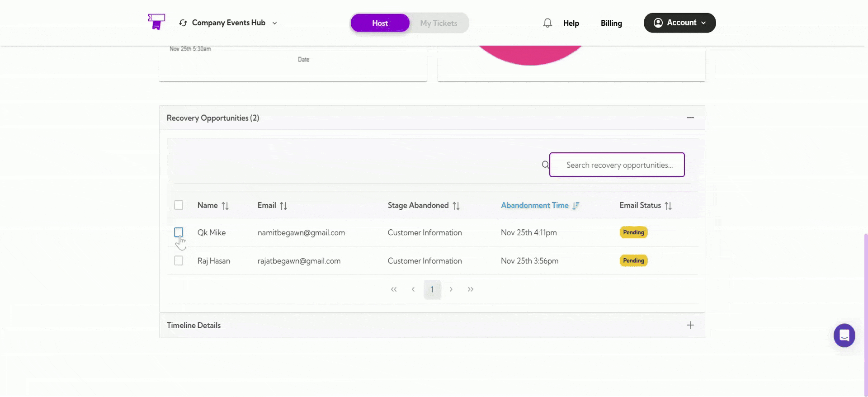This screenshot has width=868, height=397.
Task: Open the Company Events Hub dropdown
Action: coord(228,23)
